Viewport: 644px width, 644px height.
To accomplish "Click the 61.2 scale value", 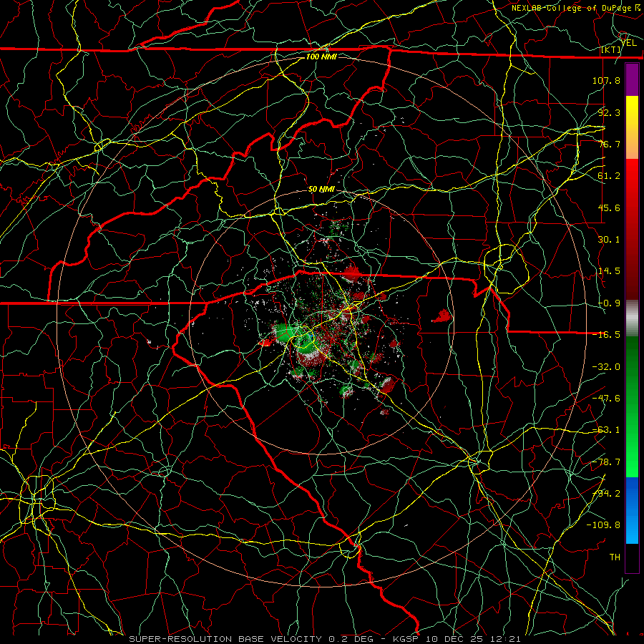I will pyautogui.click(x=609, y=176).
